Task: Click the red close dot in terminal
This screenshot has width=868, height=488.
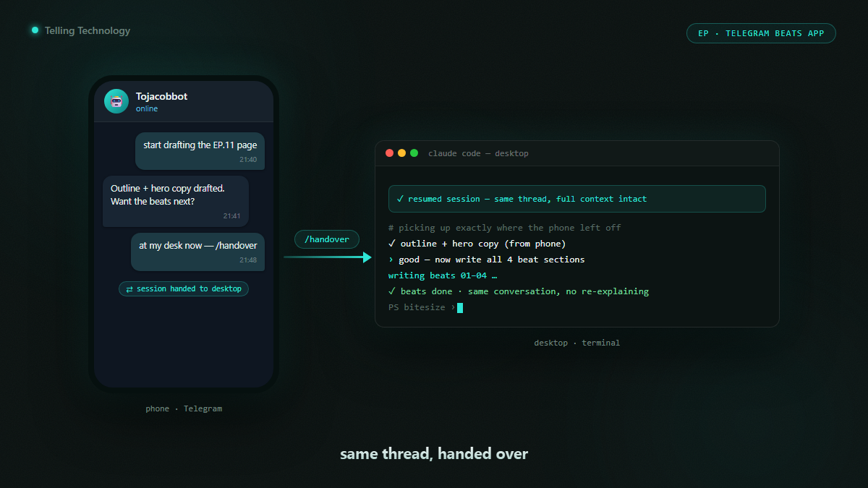Action: tap(390, 153)
